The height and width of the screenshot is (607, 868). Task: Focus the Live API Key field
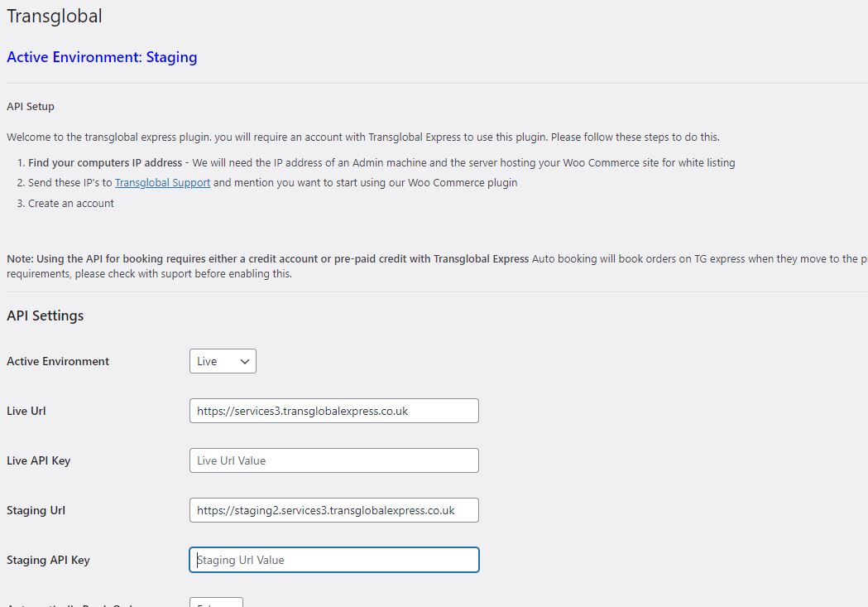tap(333, 460)
